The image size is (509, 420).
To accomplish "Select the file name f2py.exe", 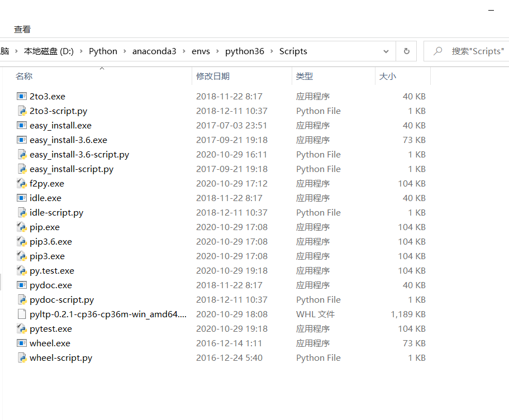I will coord(47,184).
